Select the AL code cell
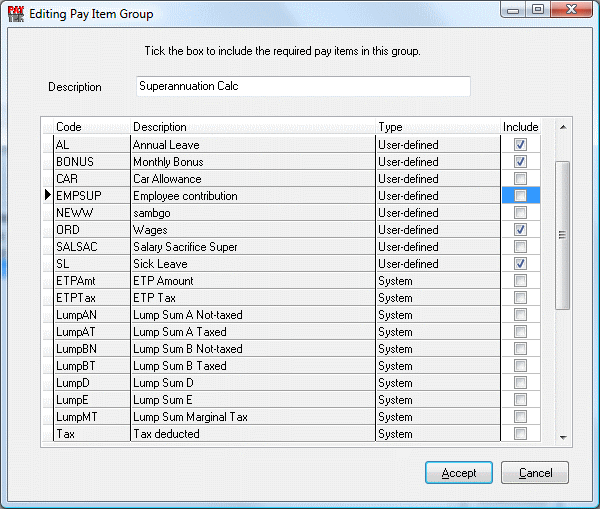 [92, 145]
